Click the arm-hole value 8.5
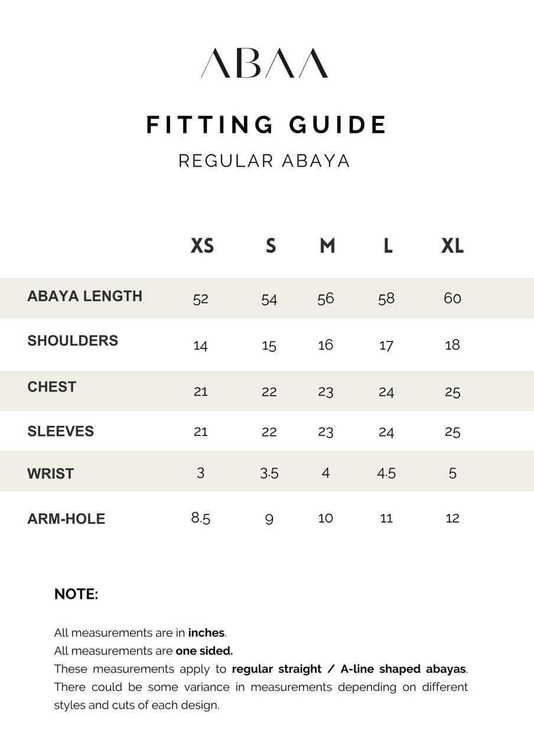The width and height of the screenshot is (534, 756). point(201,518)
